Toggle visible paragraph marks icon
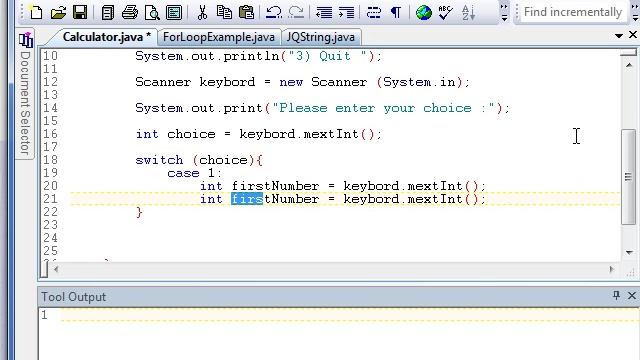Viewport: 640px width, 360px height. (396, 13)
